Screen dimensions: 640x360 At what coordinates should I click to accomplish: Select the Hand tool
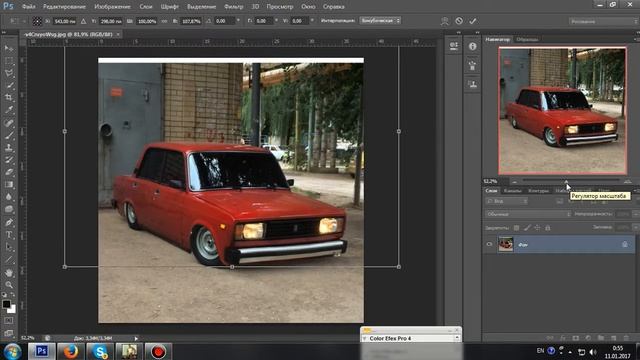tap(9, 272)
